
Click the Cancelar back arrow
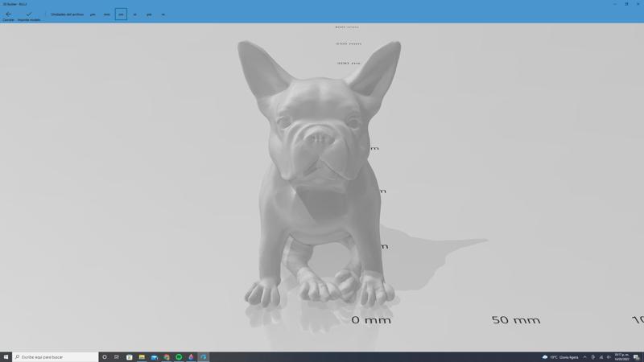pos(8,16)
